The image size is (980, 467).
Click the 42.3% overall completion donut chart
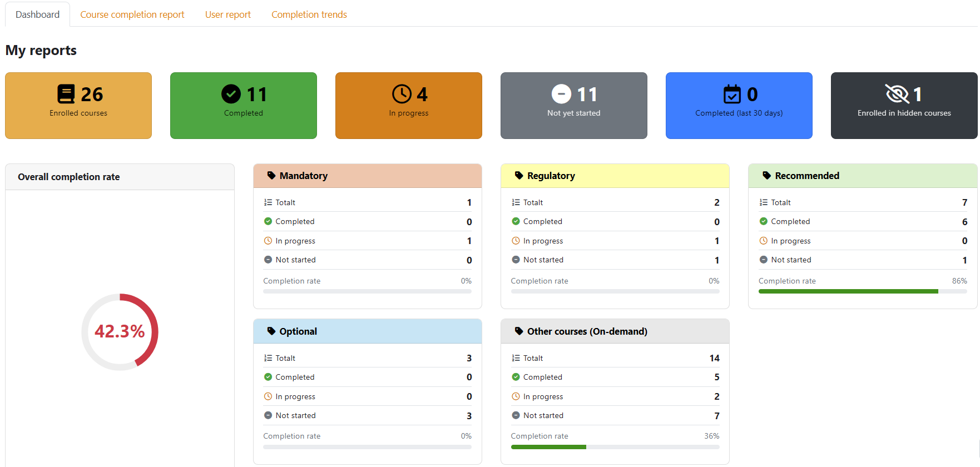(120, 332)
